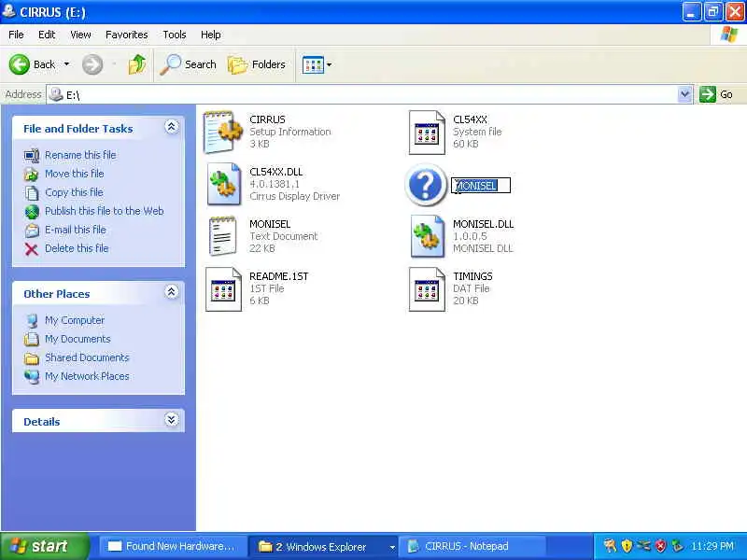The height and width of the screenshot is (560, 747).
Task: Open the Search pane
Action: click(x=189, y=64)
